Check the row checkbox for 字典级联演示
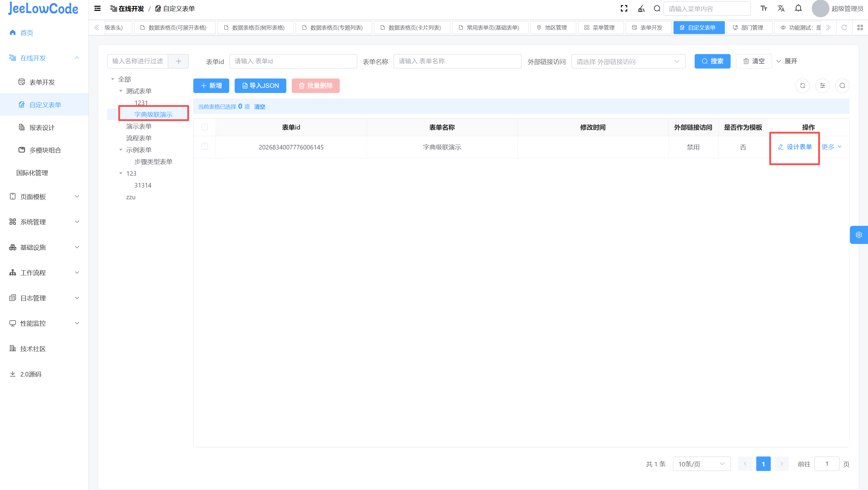Viewport: 868px width, 490px height. (x=204, y=146)
